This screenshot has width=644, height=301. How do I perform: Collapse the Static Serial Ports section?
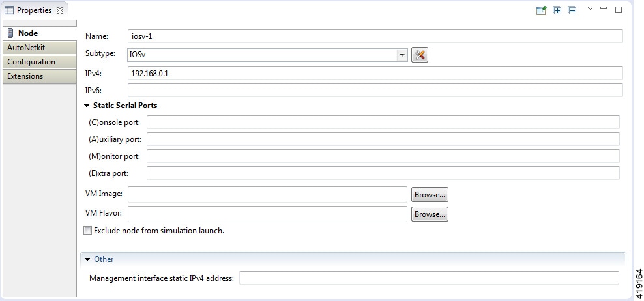point(87,106)
